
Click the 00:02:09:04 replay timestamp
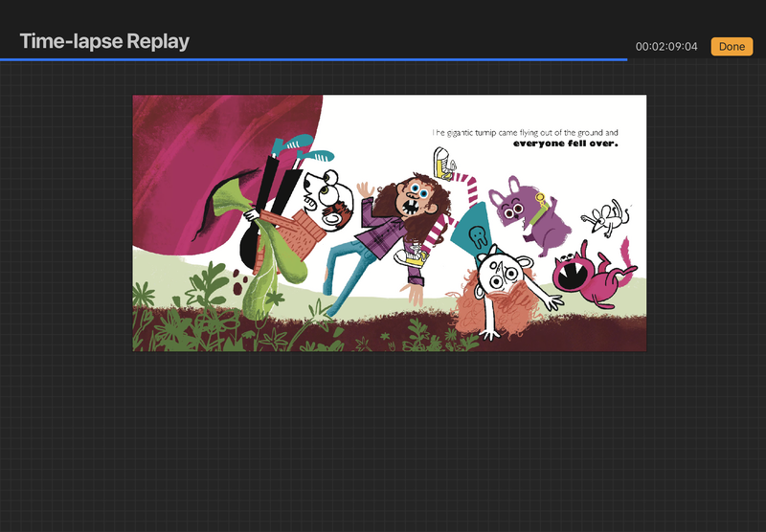pyautogui.click(x=666, y=46)
